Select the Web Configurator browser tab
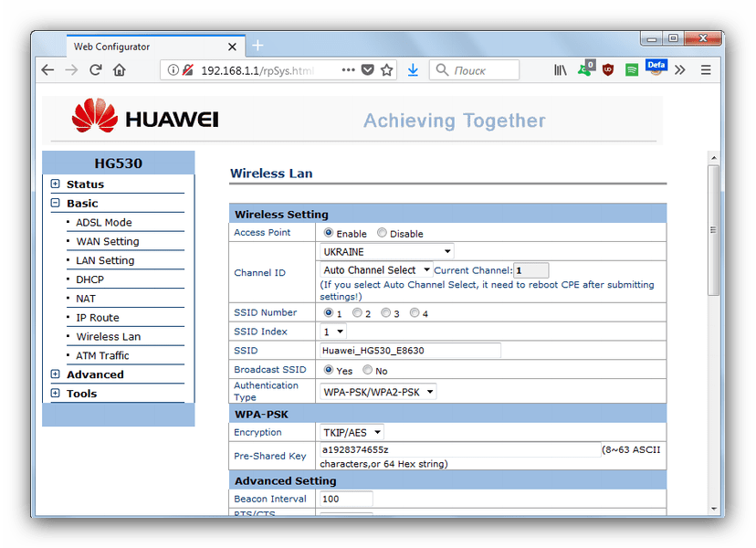The height and width of the screenshot is (548, 756). pyautogui.click(x=156, y=47)
